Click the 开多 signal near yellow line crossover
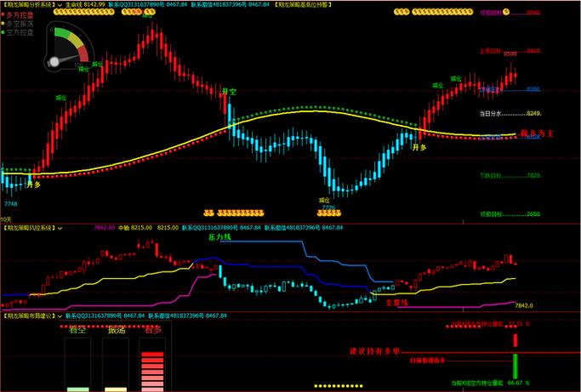581x392 pixels. pos(419,148)
